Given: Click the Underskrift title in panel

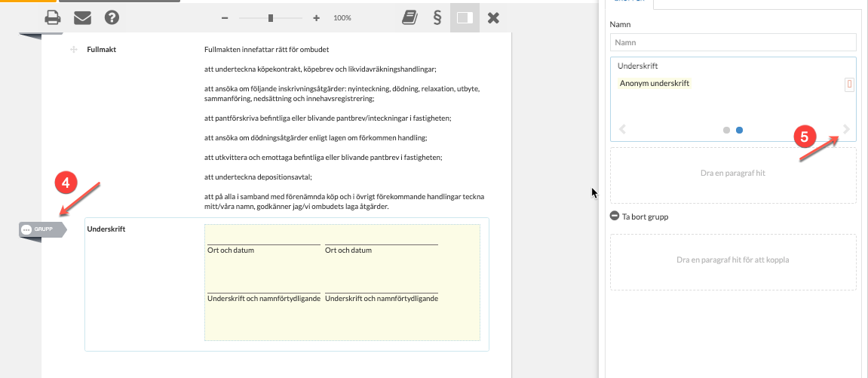Looking at the screenshot, I should [638, 66].
